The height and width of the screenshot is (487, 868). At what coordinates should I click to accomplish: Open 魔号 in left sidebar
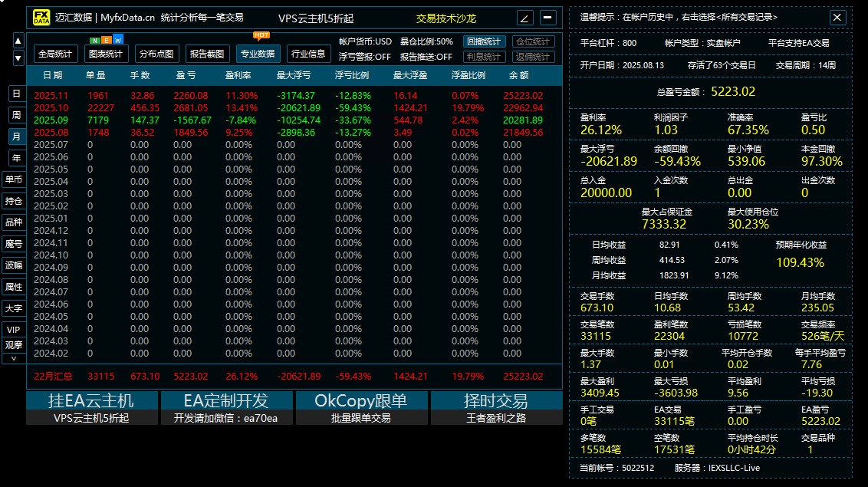pyautogui.click(x=14, y=244)
